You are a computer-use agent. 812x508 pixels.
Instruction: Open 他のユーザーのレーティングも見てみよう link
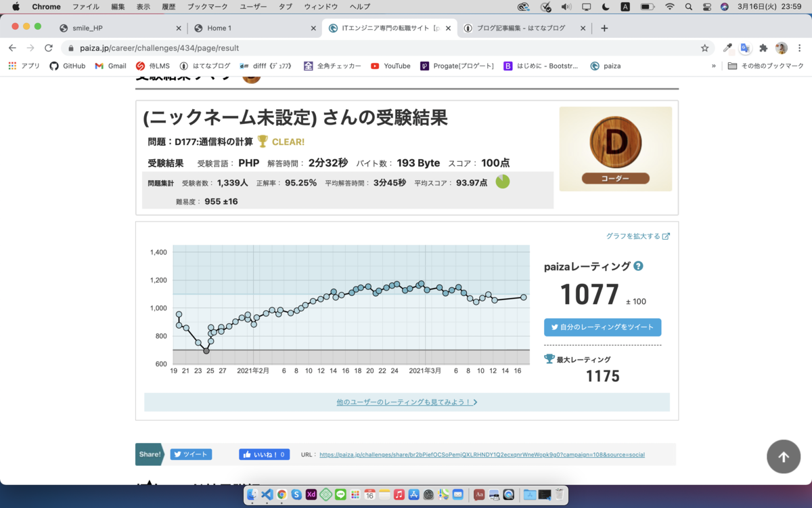pos(407,402)
